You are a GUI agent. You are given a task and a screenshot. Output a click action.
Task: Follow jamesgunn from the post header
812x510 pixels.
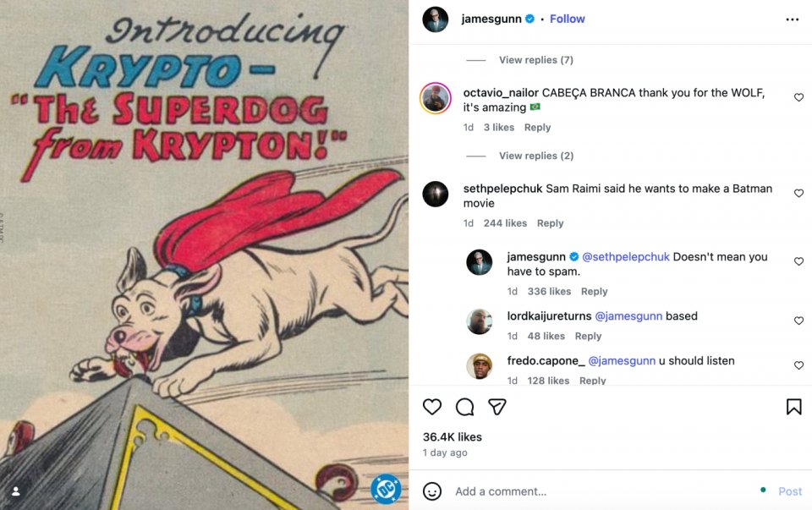568,19
